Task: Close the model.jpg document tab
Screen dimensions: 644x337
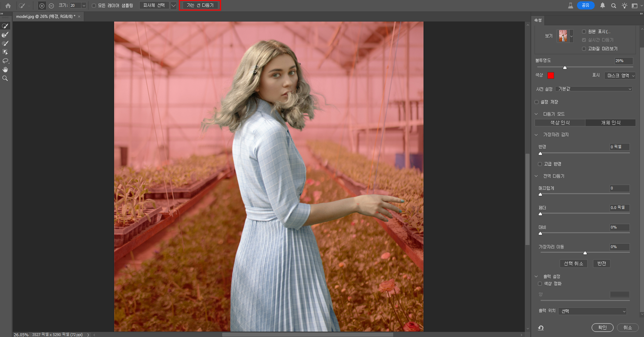Action: pos(79,17)
